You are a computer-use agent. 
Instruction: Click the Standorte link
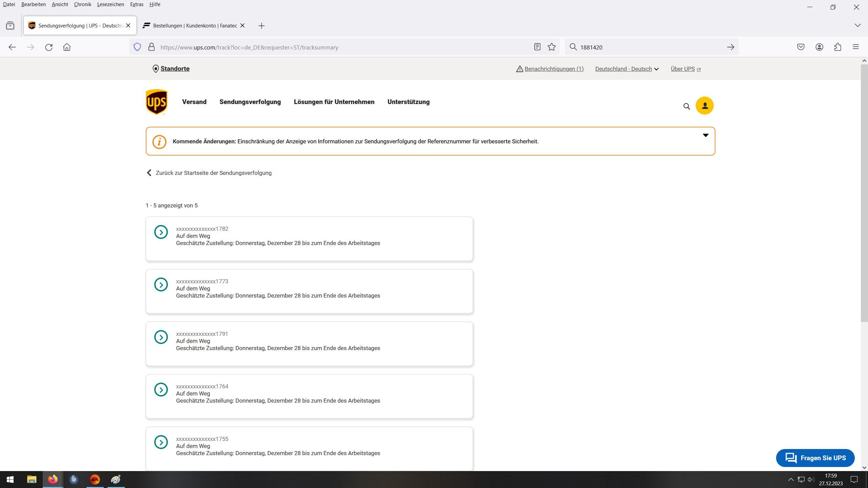[x=175, y=69]
